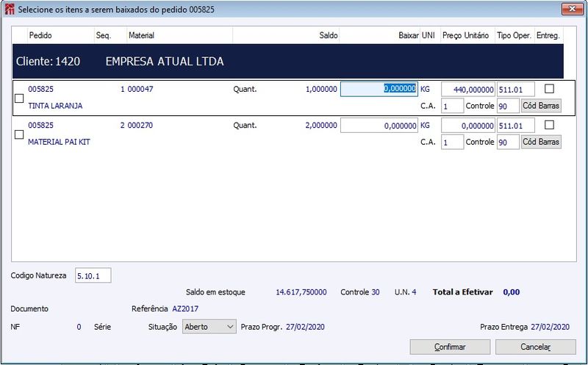The width and height of the screenshot is (588, 365).
Task: Click material code 000270
Action: pos(140,125)
